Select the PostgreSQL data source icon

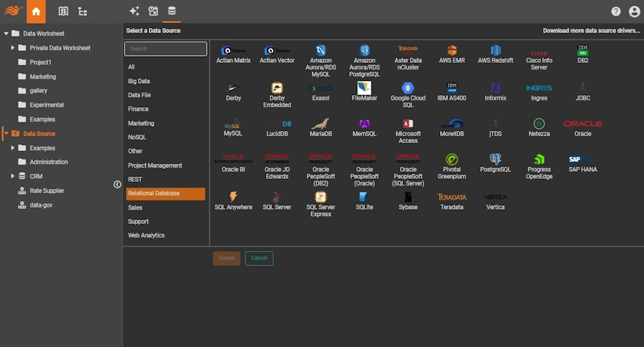click(x=495, y=162)
